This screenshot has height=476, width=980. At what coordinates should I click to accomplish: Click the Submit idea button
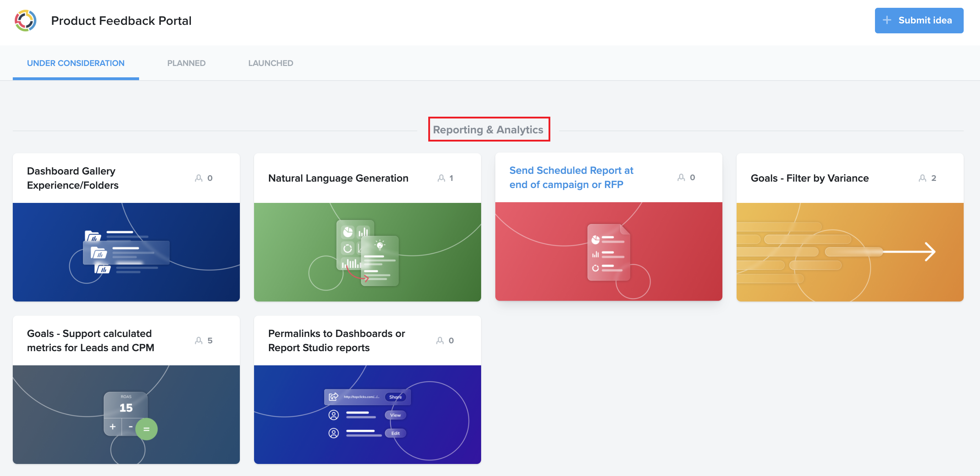click(x=919, y=21)
